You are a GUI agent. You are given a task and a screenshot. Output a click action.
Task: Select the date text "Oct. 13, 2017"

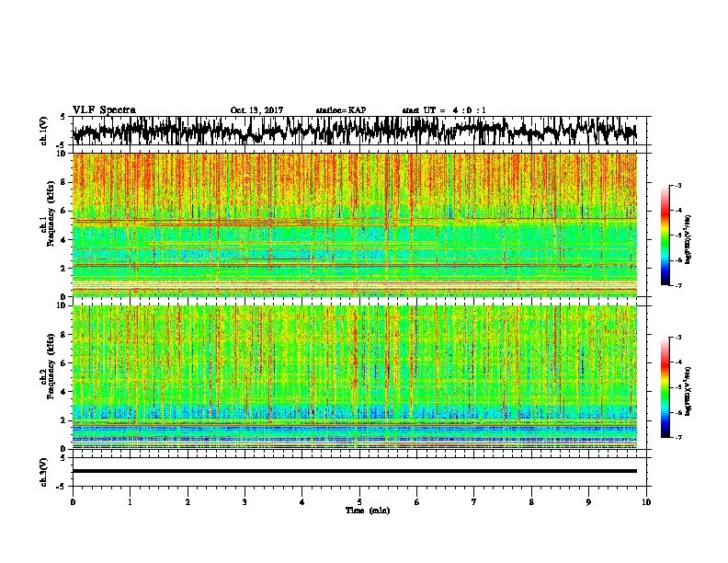[x=256, y=110]
